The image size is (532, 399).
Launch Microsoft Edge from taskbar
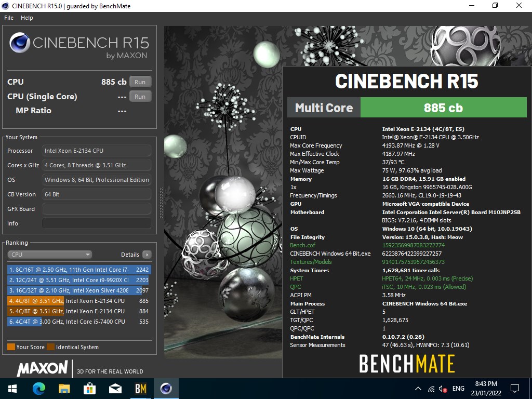click(x=38, y=389)
